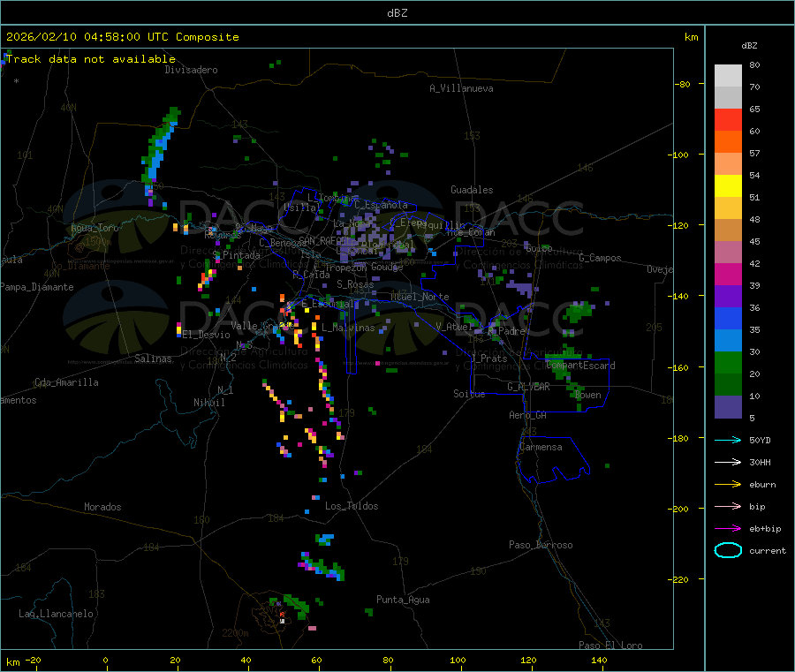Click the A_Villanueva map label

pos(461,88)
